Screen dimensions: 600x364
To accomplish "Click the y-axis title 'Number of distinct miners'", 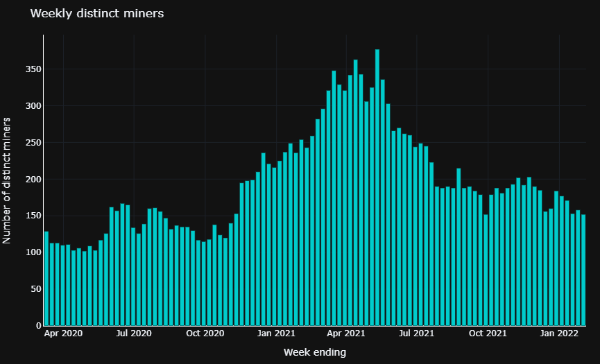I will (x=6, y=180).
